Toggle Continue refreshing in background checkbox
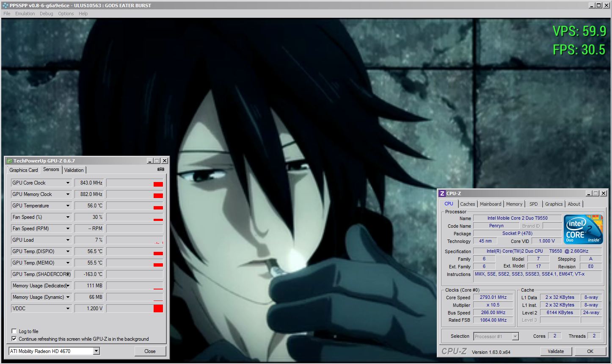612x364 pixels. tap(14, 339)
